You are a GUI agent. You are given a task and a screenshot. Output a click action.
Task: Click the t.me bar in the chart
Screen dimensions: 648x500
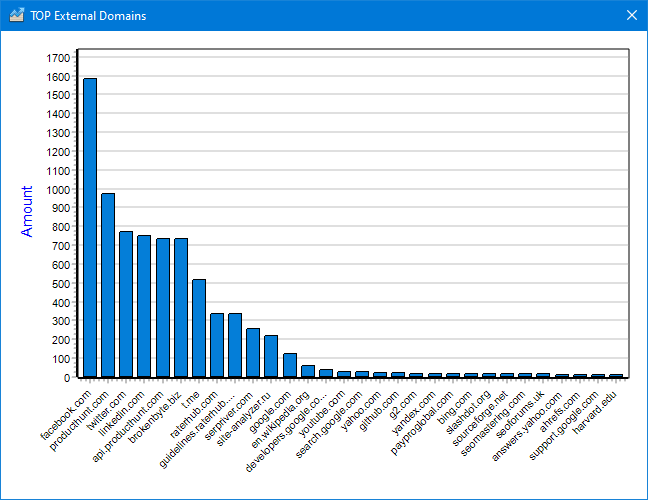point(199,328)
